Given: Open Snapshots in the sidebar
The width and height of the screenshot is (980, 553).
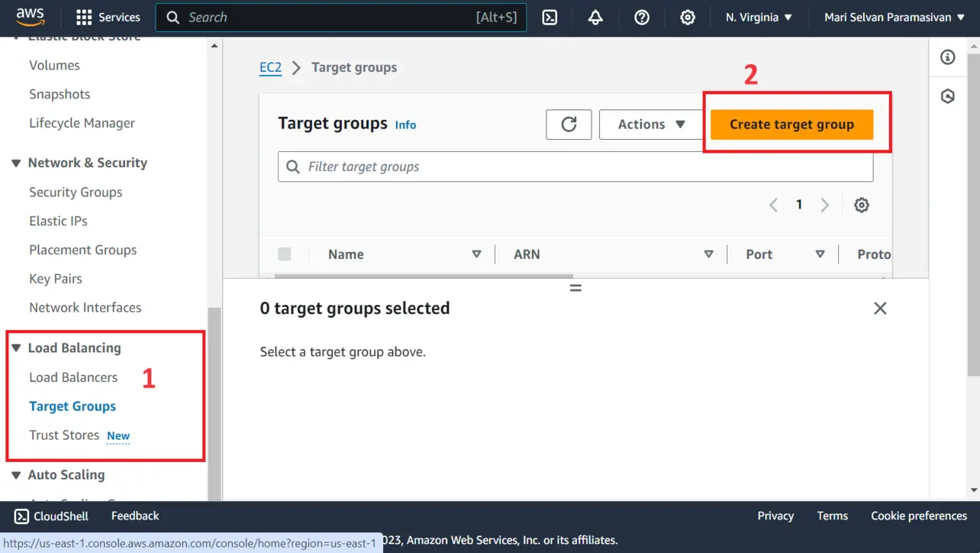Looking at the screenshot, I should [x=60, y=95].
